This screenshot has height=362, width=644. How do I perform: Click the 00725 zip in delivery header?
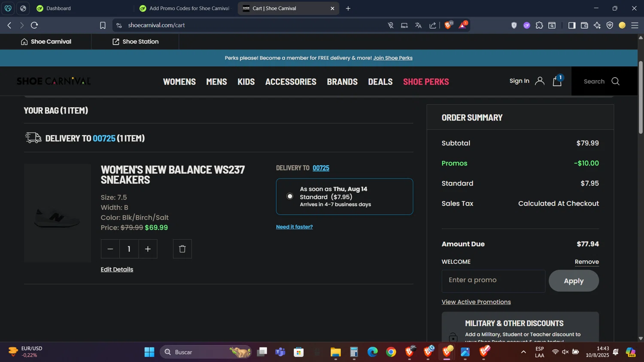[x=104, y=138]
